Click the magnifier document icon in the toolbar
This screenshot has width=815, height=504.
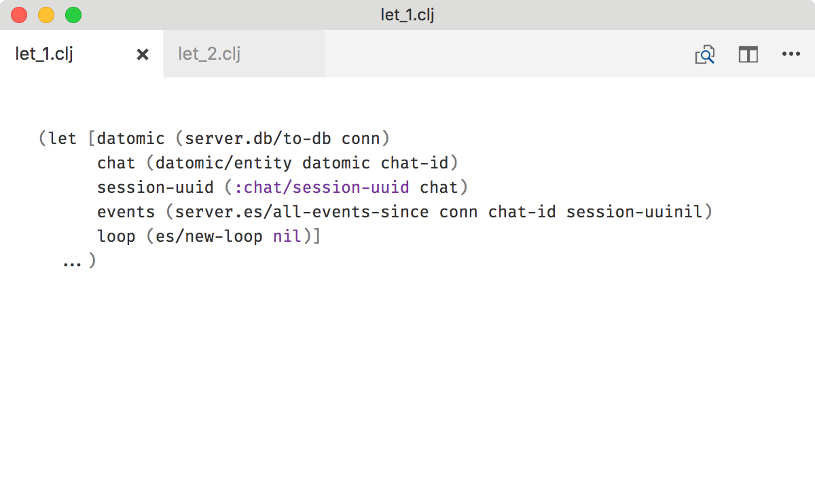point(704,54)
